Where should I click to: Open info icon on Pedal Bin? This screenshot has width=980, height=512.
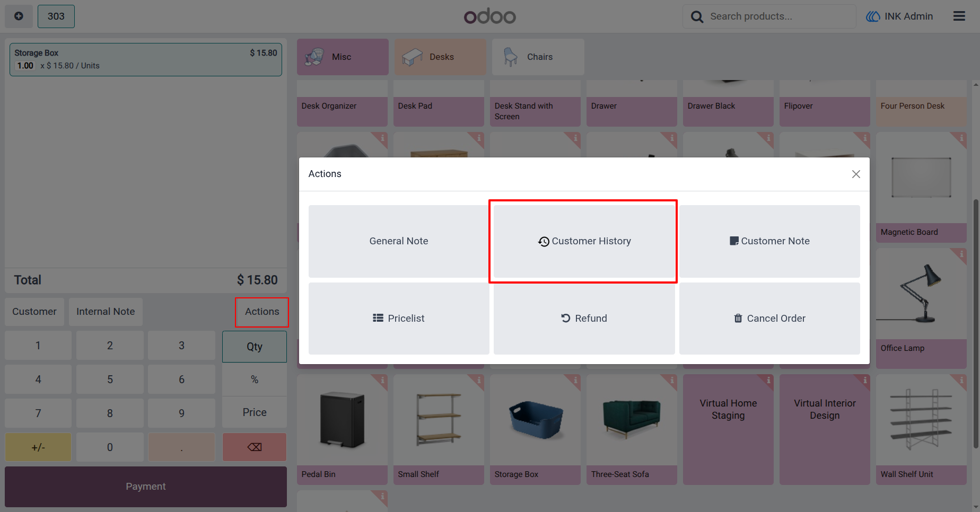click(x=382, y=380)
